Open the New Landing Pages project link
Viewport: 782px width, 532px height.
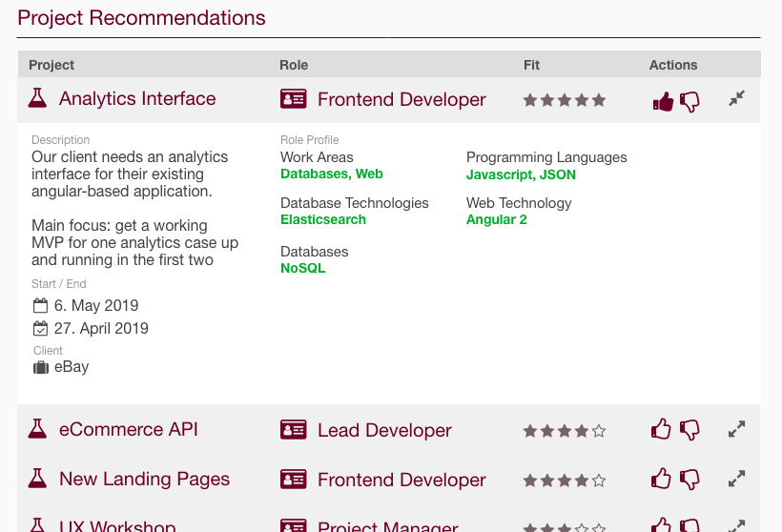point(144,480)
